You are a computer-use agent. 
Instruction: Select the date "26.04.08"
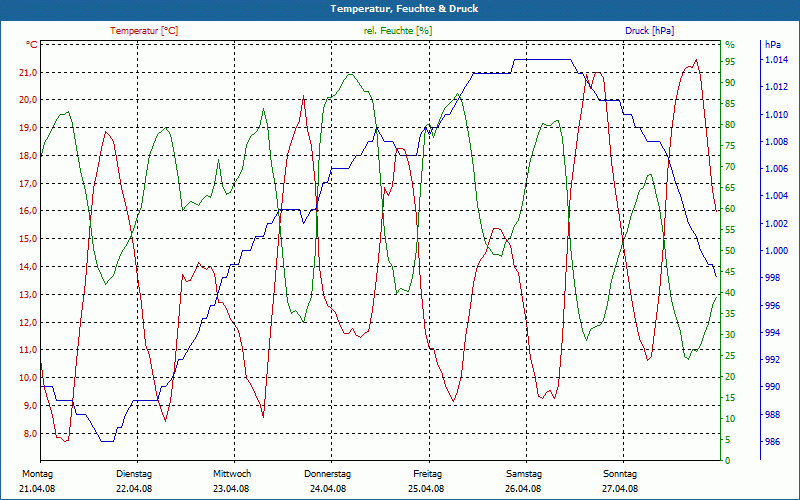523,489
